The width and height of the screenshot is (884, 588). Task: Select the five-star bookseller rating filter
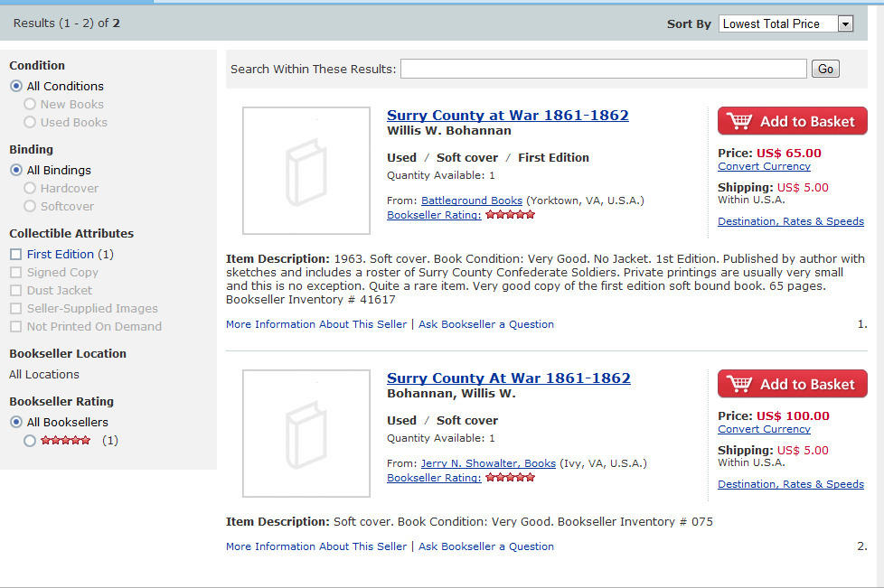pos(31,441)
